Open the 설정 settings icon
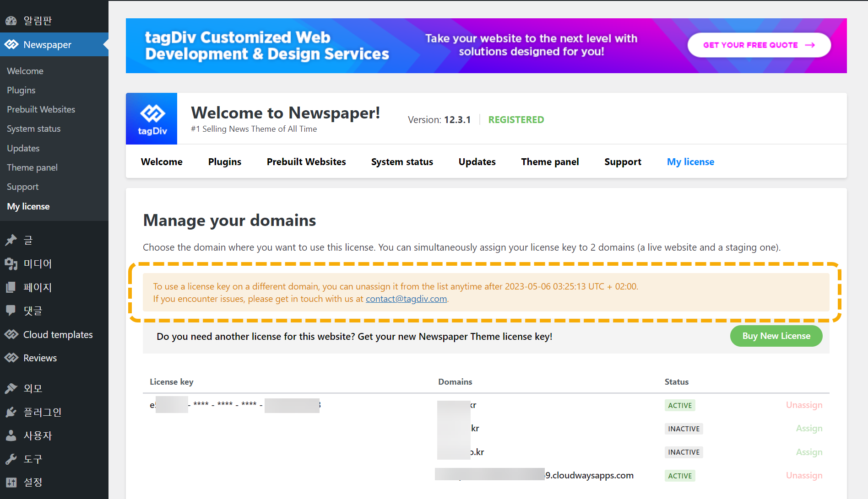This screenshot has height=499, width=868. tap(11, 482)
